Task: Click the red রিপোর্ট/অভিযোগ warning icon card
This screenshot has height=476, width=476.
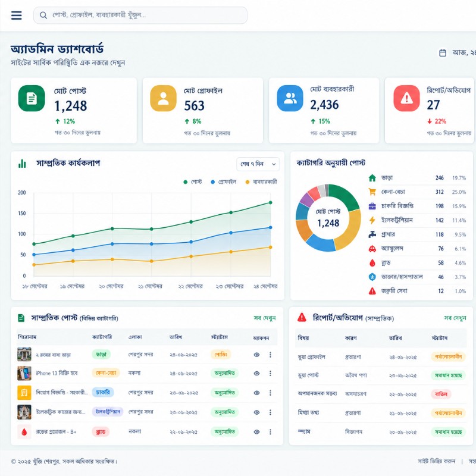Action: (406, 98)
